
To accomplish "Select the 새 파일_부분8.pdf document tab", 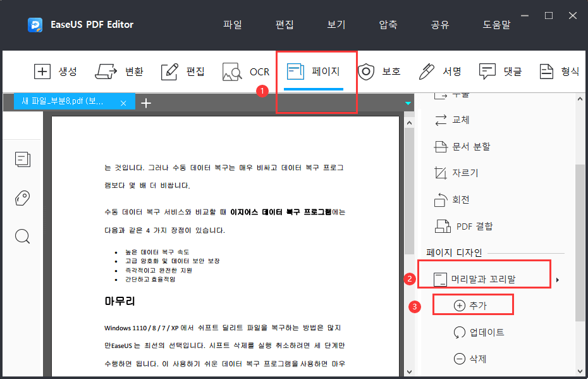I will coord(66,101).
